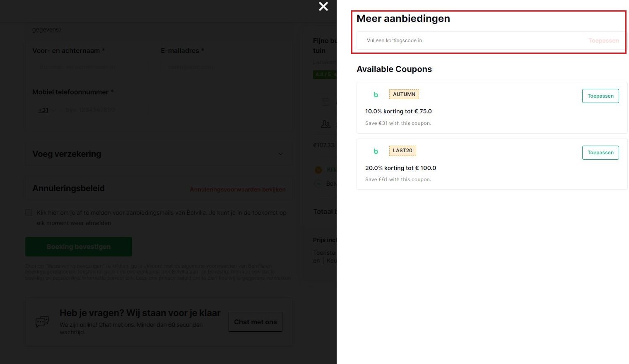The width and height of the screenshot is (629, 364).
Task: Click the guests icon in booking summary
Action: coord(326,124)
